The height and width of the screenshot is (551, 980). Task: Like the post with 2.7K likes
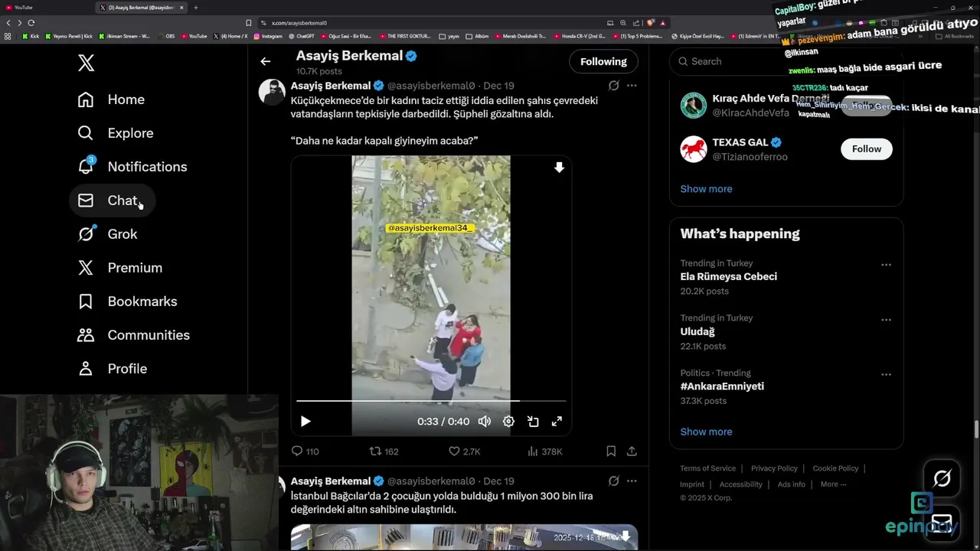coord(464,452)
